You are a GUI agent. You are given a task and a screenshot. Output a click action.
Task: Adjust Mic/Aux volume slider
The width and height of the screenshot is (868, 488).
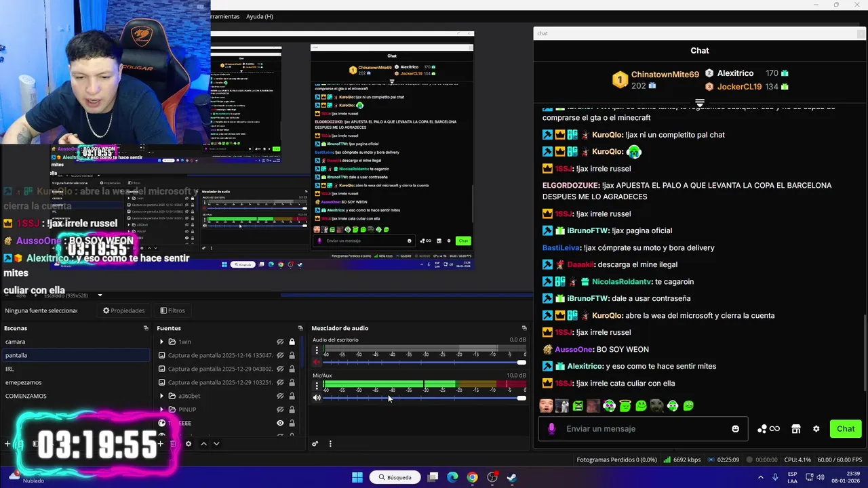click(x=424, y=398)
